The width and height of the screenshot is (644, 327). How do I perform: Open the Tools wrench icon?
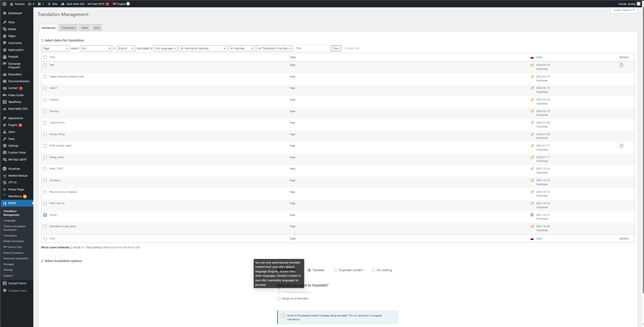click(x=5, y=139)
